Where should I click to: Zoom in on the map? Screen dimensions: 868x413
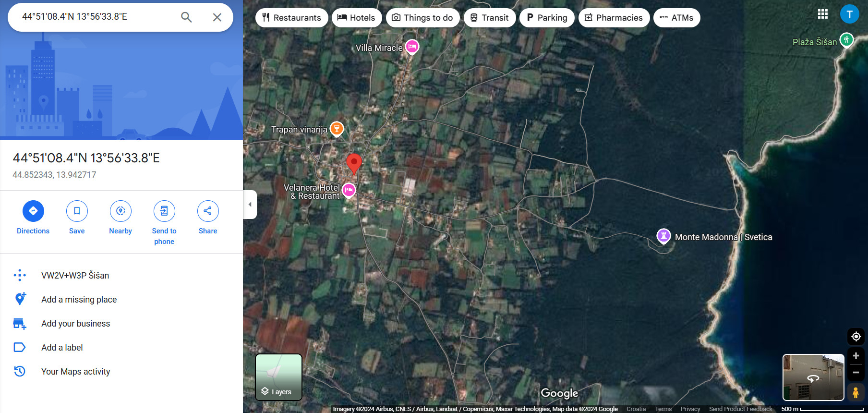(856, 356)
